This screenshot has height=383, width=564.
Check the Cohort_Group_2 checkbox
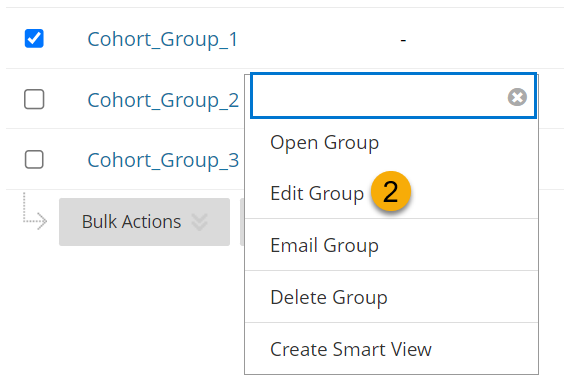point(34,99)
